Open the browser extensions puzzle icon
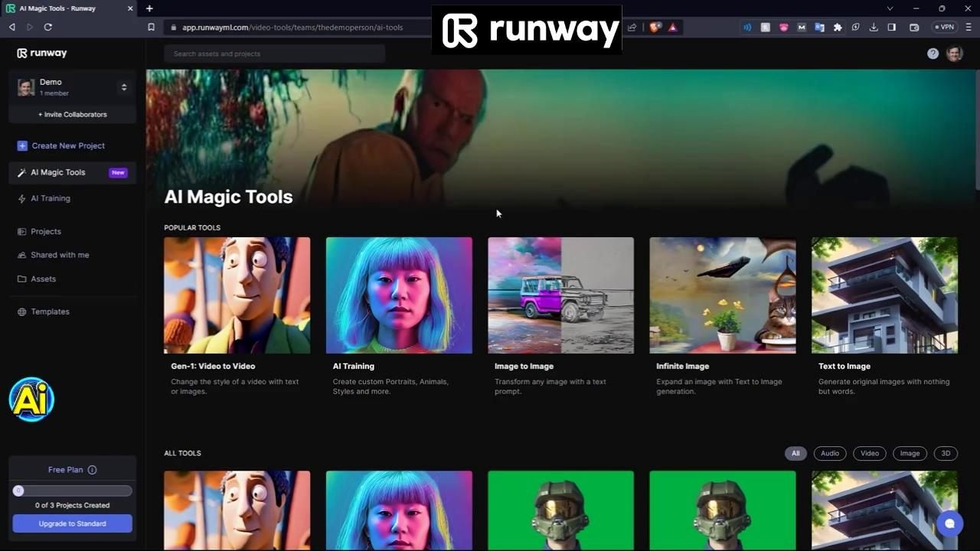Image resolution: width=980 pixels, height=551 pixels. coord(838,27)
